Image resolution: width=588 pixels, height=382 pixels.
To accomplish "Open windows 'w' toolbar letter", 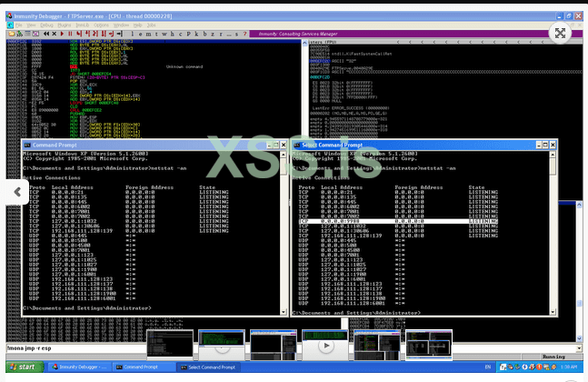I will click(x=164, y=34).
